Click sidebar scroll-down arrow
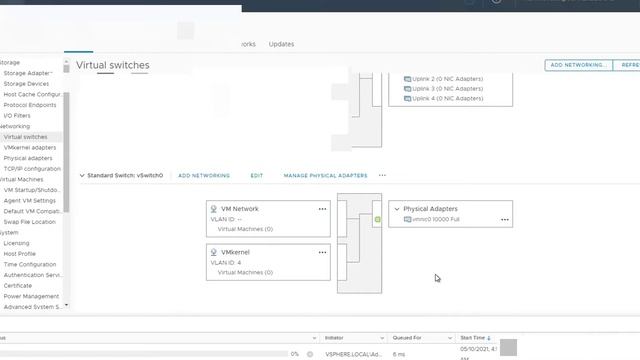 click(66, 305)
